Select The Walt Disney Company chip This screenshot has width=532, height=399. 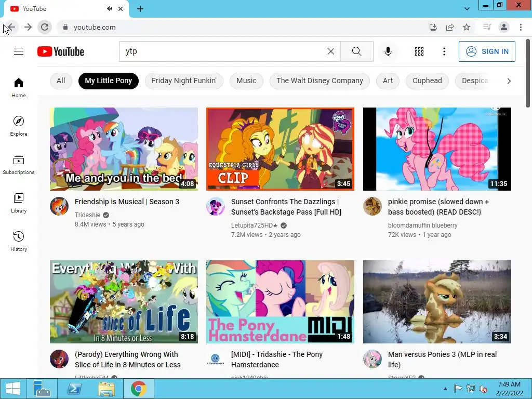tap(320, 81)
